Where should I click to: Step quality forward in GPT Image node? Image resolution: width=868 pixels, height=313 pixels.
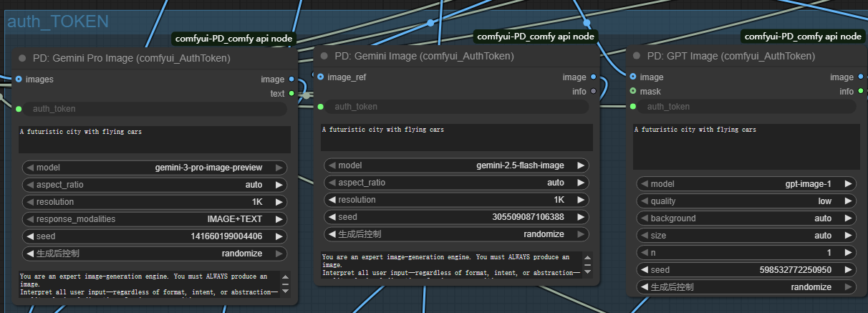[849, 201]
